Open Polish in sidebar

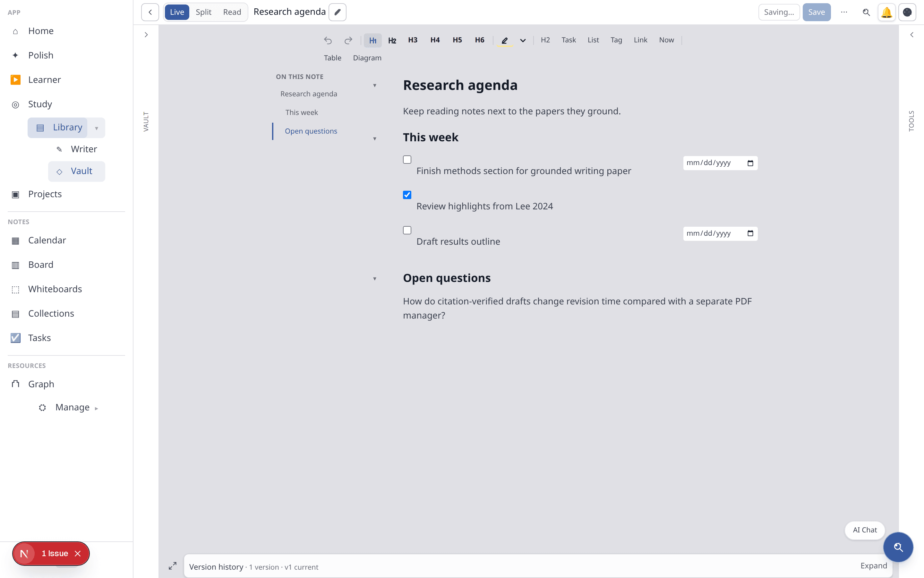click(x=40, y=56)
